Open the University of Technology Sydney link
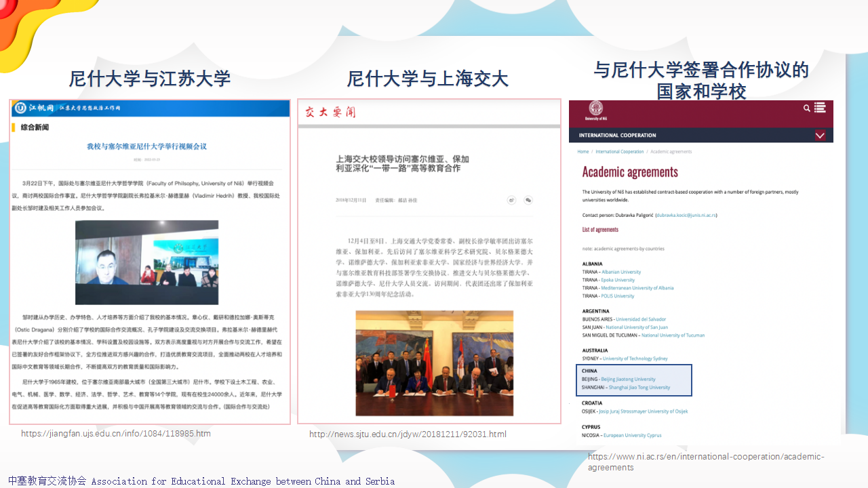Viewport: 868px width, 488px height. tap(635, 359)
